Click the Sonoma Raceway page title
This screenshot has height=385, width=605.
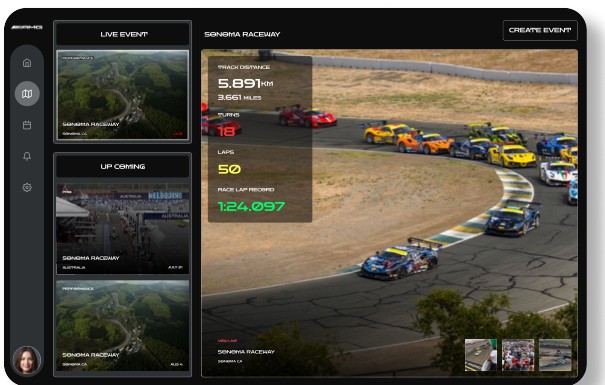pos(242,34)
